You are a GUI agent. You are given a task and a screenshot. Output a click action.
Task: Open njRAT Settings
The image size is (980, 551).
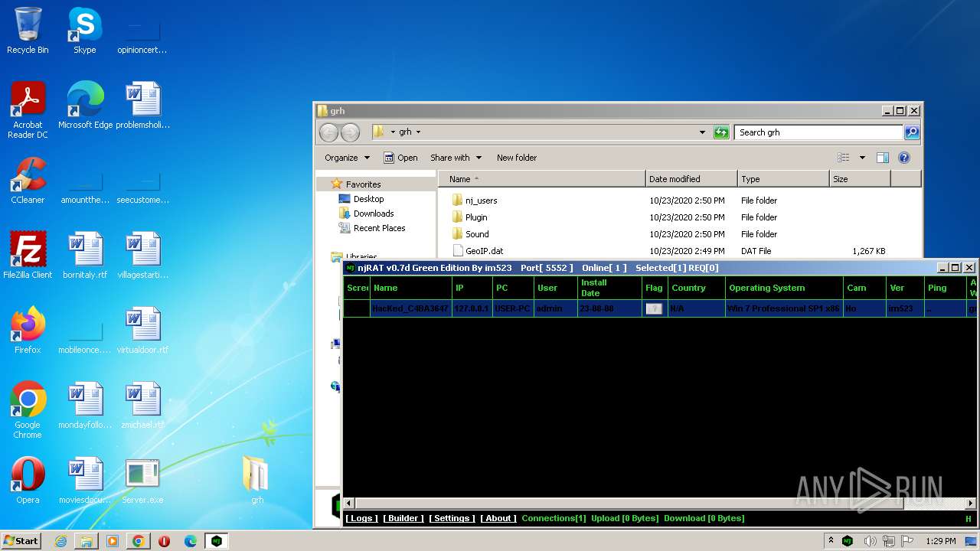click(x=452, y=519)
